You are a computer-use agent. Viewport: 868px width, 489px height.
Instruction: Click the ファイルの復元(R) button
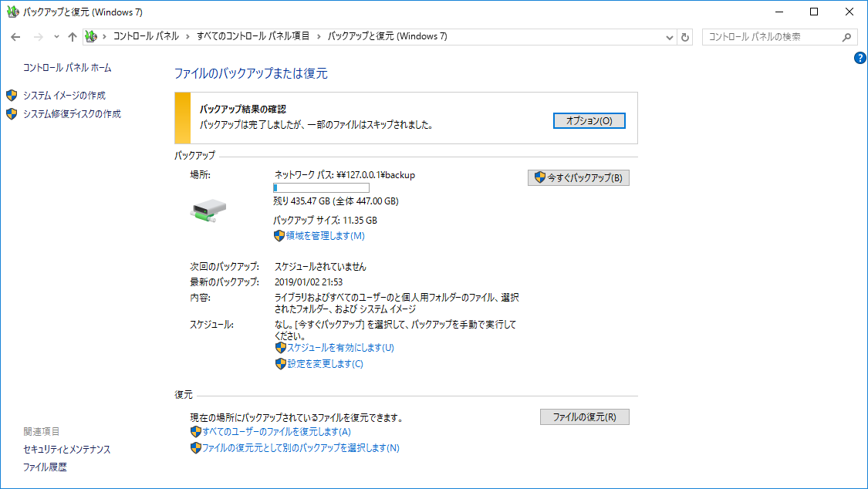(585, 417)
